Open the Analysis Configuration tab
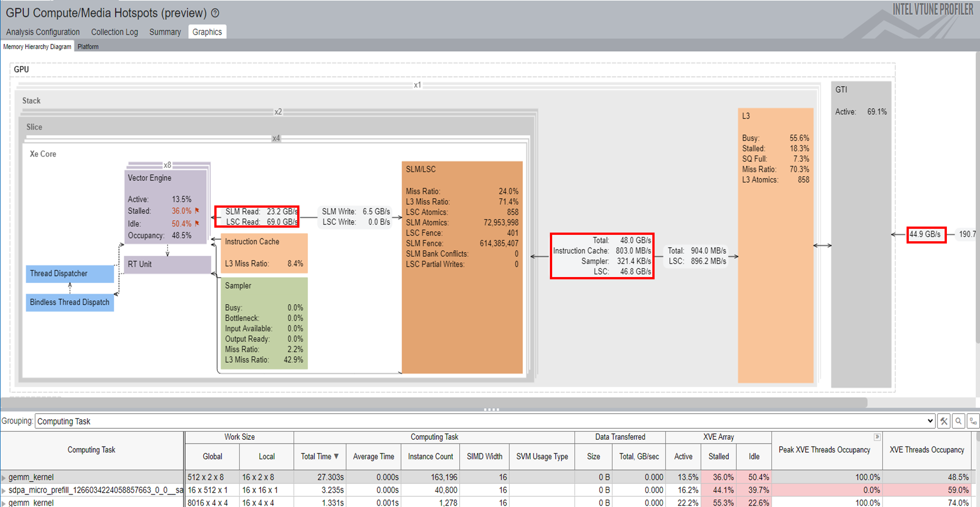980x507 pixels. [x=43, y=32]
